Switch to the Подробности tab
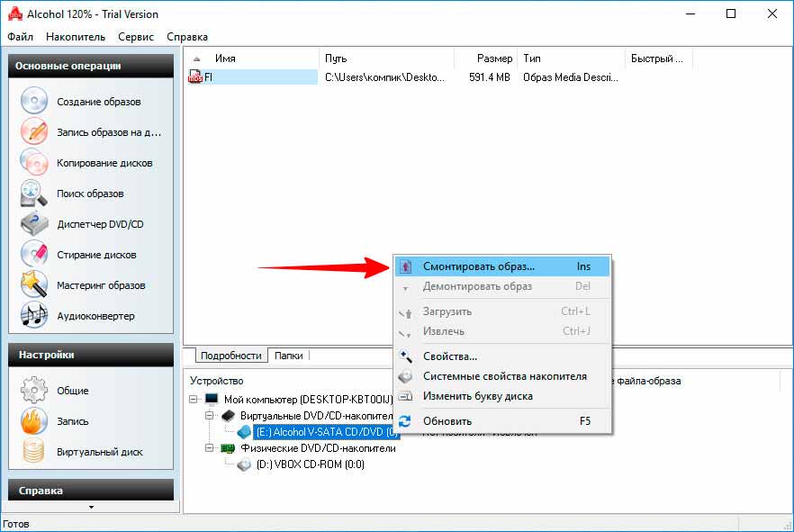Viewport: 794px width, 532px height. pos(230,356)
